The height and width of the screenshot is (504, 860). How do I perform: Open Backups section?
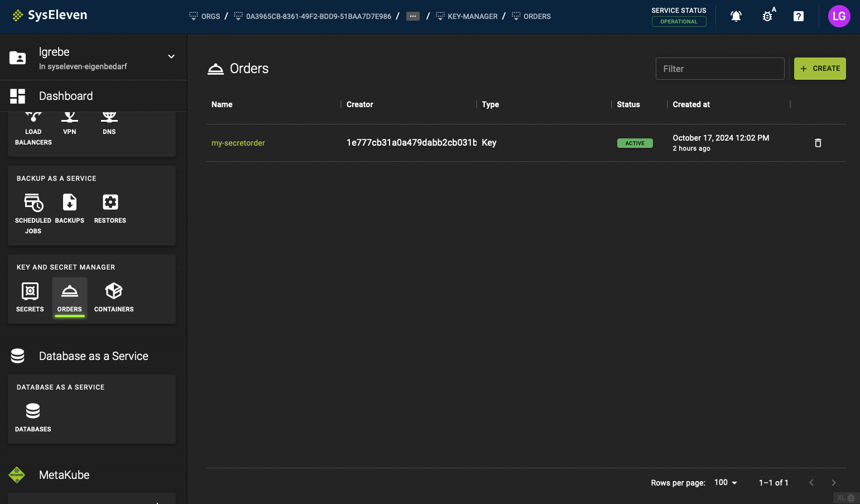70,209
